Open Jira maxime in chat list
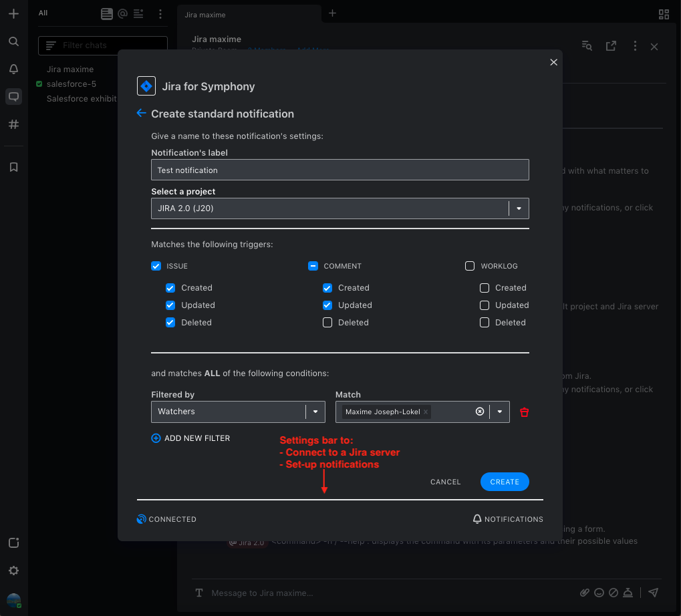 pos(70,69)
